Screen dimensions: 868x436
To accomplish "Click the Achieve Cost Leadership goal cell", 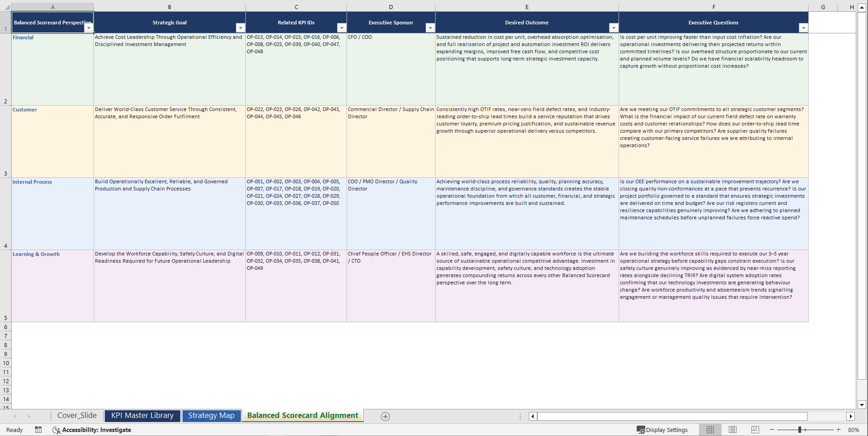I will [169, 70].
